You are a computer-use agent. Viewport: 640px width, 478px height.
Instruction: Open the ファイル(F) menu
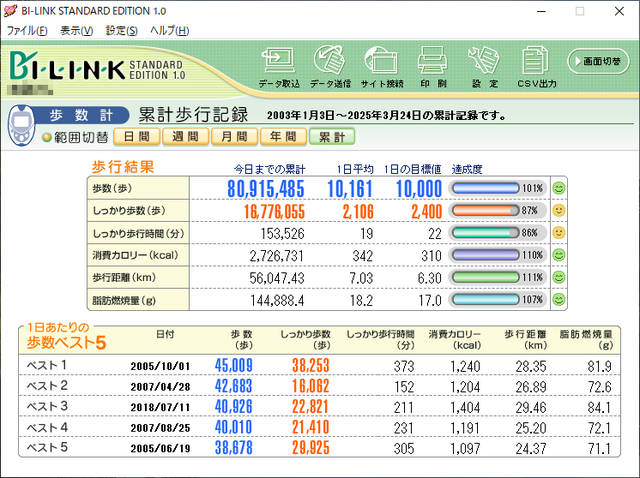click(x=27, y=31)
